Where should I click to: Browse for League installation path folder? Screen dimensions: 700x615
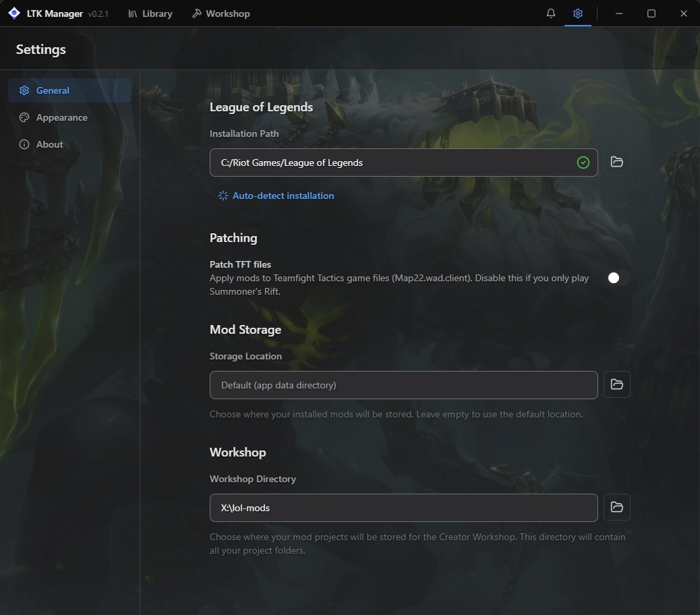pos(616,162)
